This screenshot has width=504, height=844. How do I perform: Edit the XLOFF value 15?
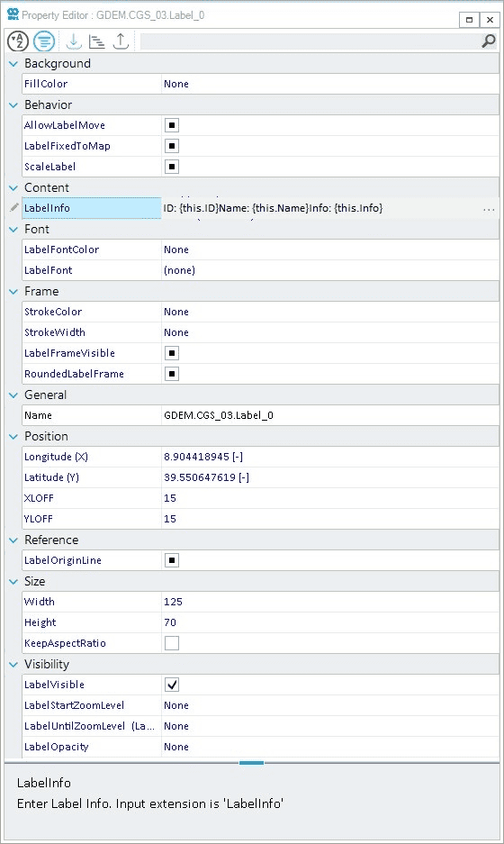tap(170, 498)
